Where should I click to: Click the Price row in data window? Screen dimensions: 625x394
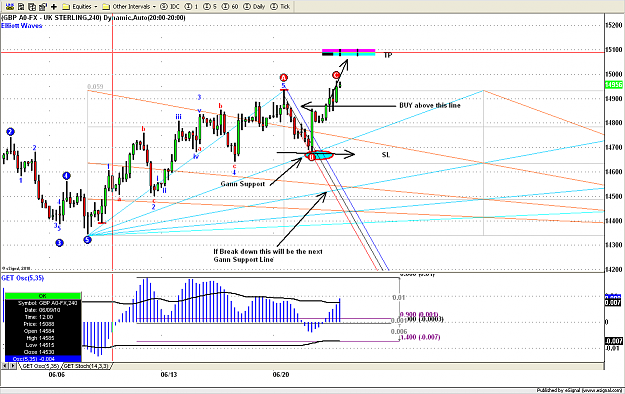point(43,324)
